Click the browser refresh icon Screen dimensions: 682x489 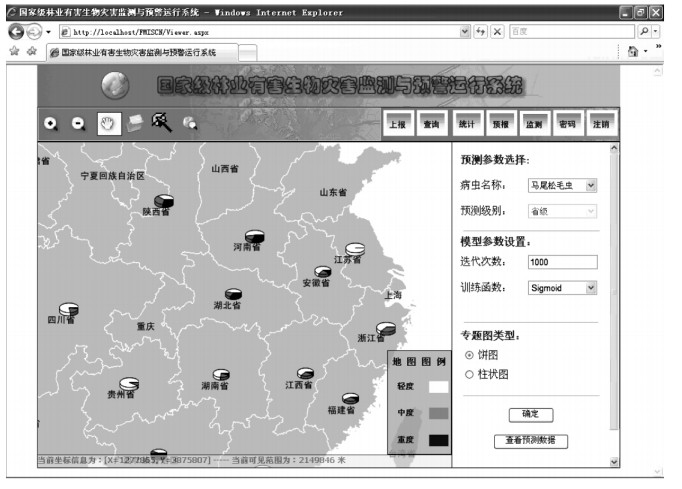[478, 32]
